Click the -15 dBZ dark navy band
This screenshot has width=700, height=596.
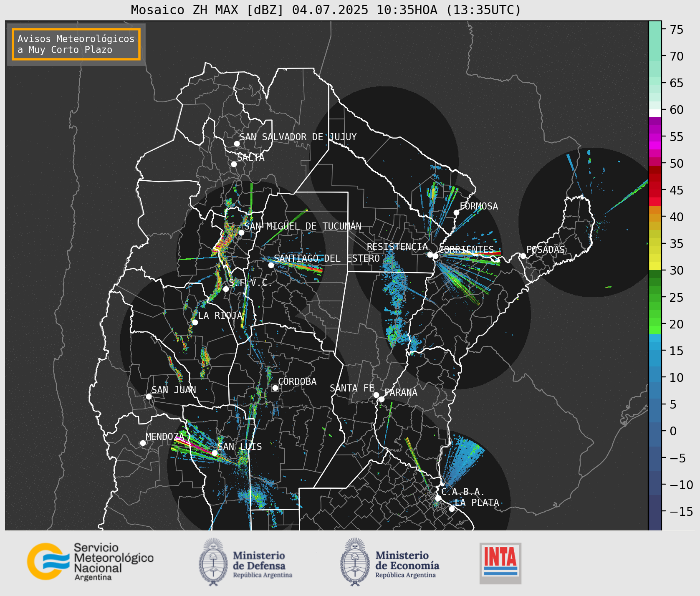click(655, 512)
